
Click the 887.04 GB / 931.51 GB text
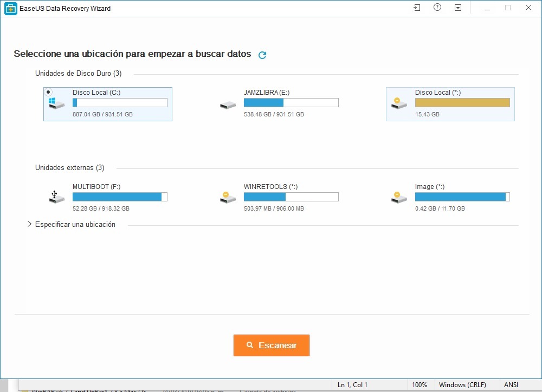tap(102, 114)
